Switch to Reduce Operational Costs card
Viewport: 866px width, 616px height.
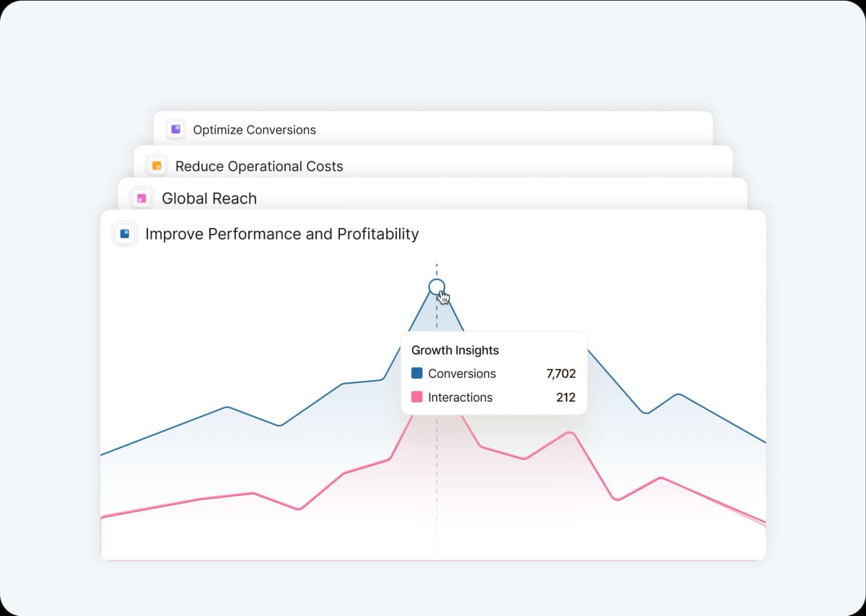[x=259, y=166]
